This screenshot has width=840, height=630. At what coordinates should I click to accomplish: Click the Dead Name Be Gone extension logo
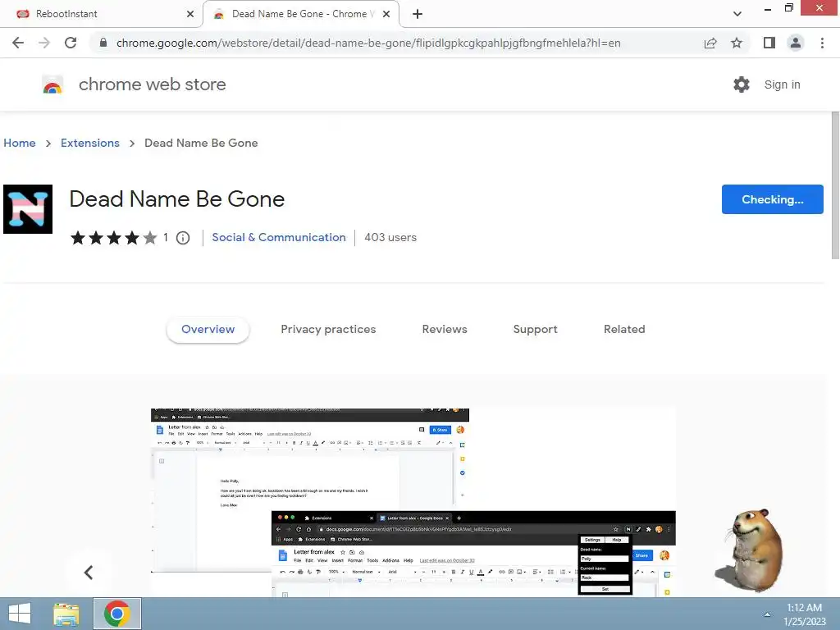(x=28, y=209)
